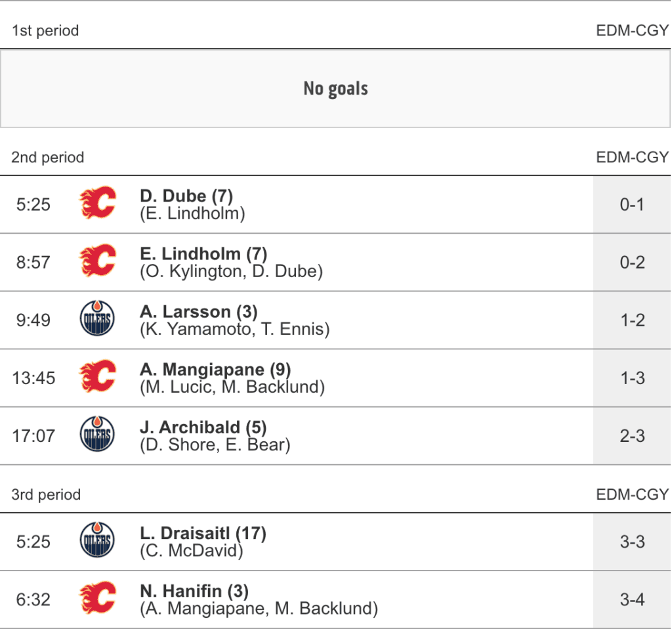Click the No goals box
Screen dimensions: 672x629
point(335,89)
